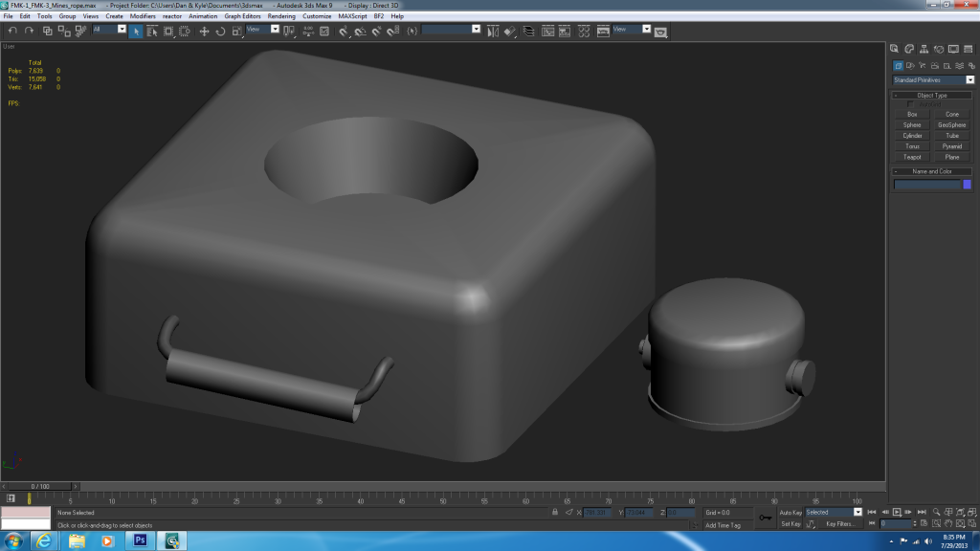Viewport: 980px width, 551px height.
Task: Click the Undo arrow in main toolbar
Action: pos(12,31)
